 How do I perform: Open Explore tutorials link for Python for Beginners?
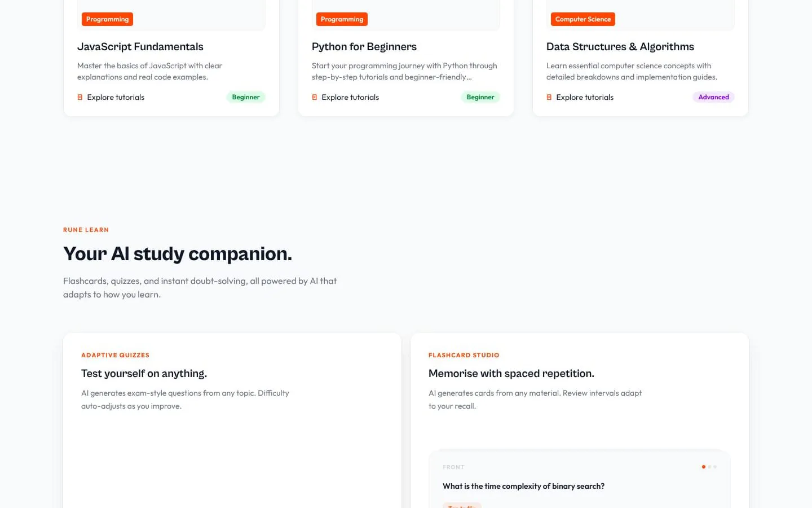pos(350,97)
